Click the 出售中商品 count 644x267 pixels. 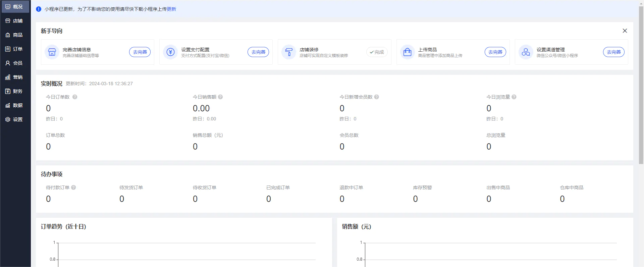[489, 199]
